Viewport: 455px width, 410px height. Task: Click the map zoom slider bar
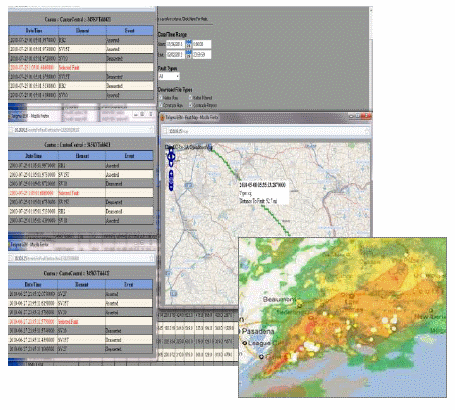pyautogui.click(x=171, y=180)
